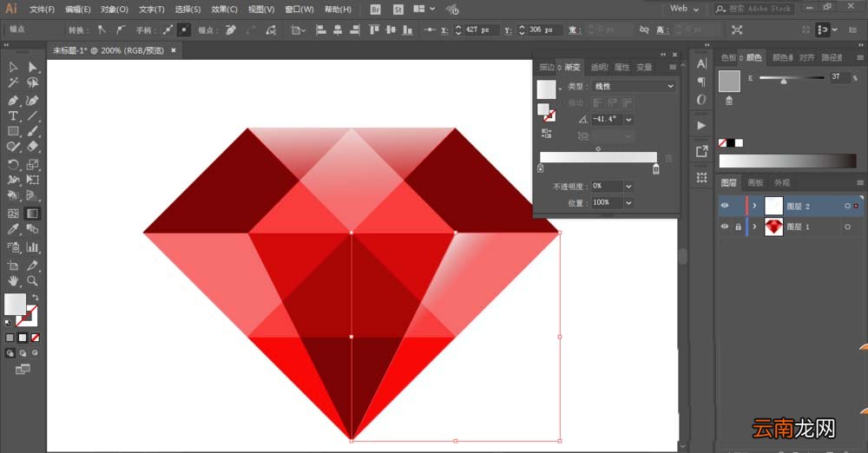Select the Zoom magnifier tool
The image size is (868, 453).
click(x=33, y=280)
